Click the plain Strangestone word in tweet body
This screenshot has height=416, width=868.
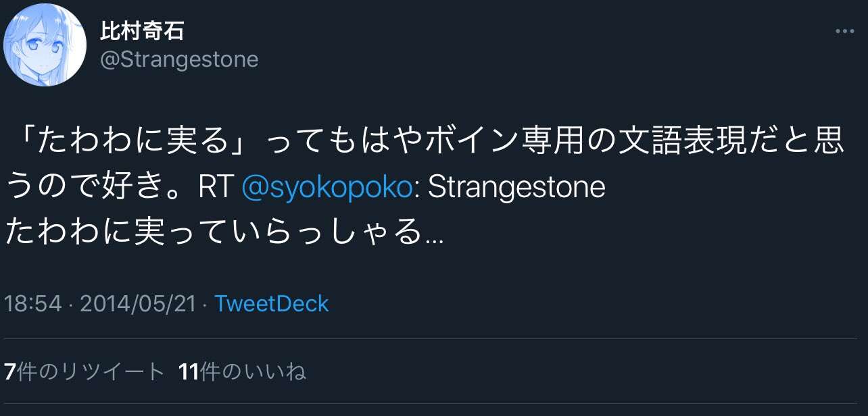coord(516,187)
